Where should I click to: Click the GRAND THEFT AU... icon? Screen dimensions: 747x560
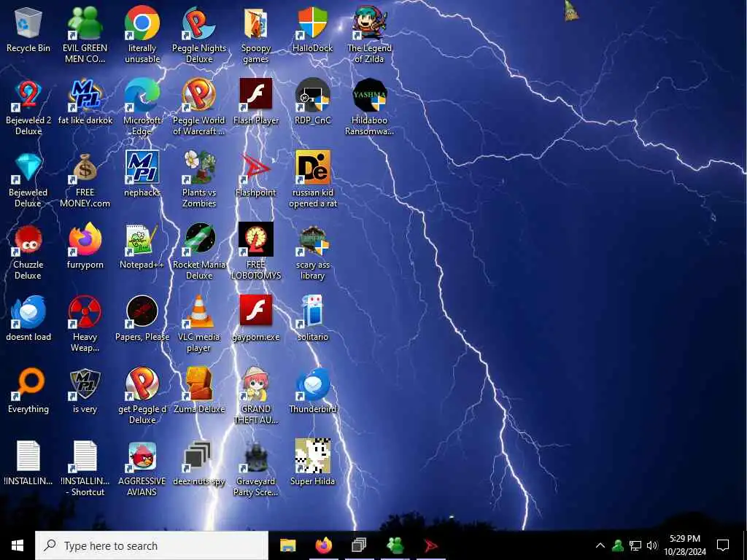point(256,384)
